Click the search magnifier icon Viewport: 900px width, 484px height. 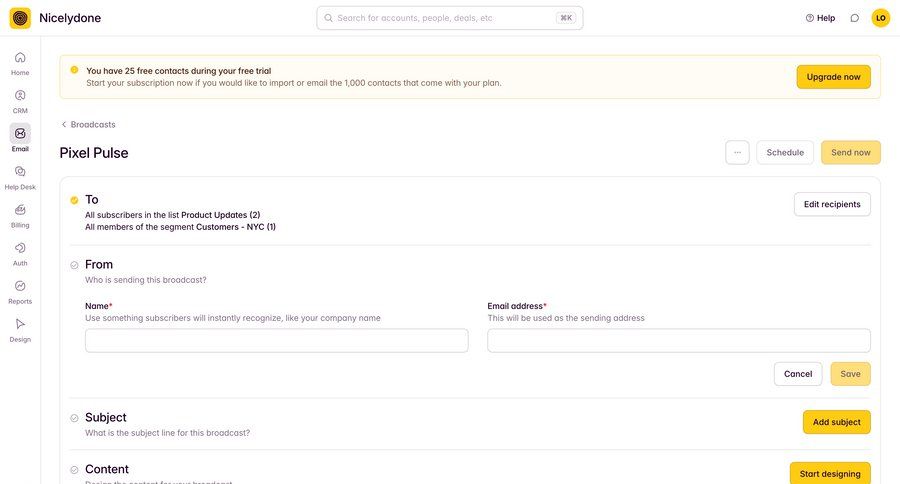pyautogui.click(x=328, y=18)
